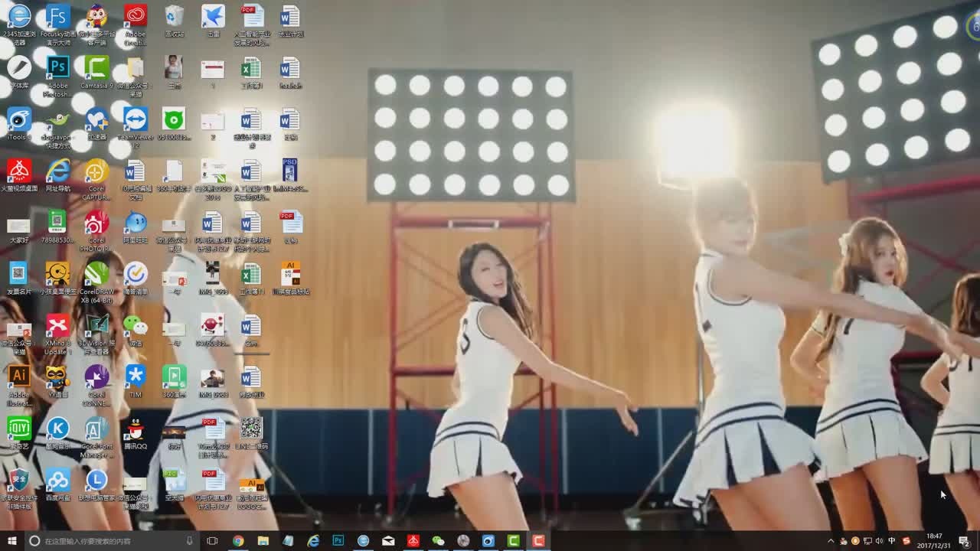Toggle the Chinese input mode indicator
Image resolution: width=980 pixels, height=551 pixels.
(x=892, y=541)
